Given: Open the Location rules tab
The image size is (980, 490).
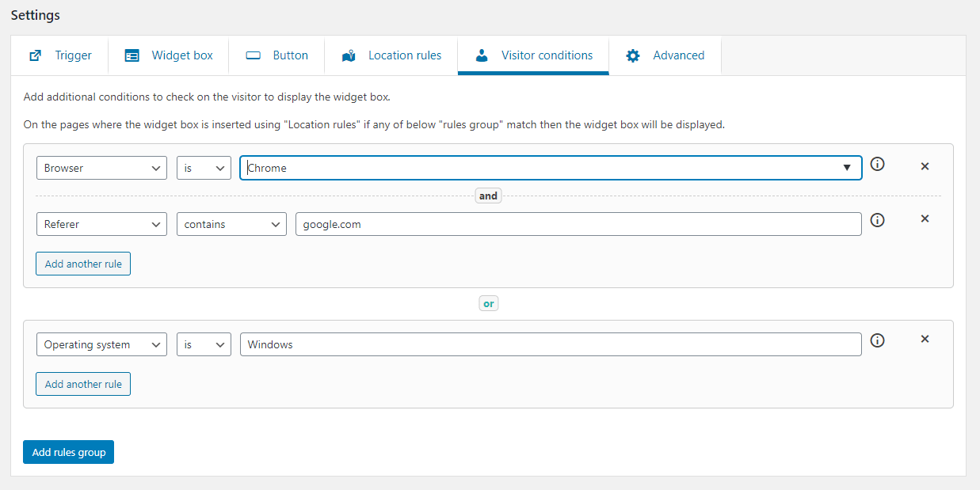Looking at the screenshot, I should point(391,55).
